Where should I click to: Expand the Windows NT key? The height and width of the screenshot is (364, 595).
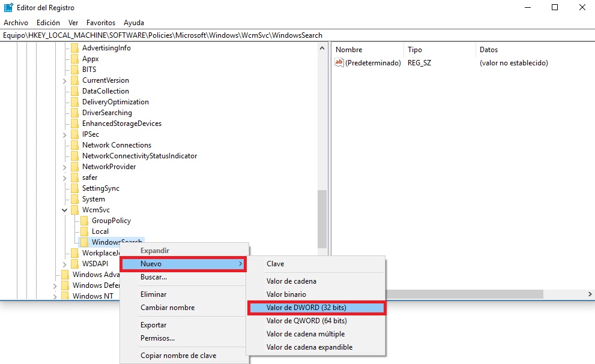(55, 296)
